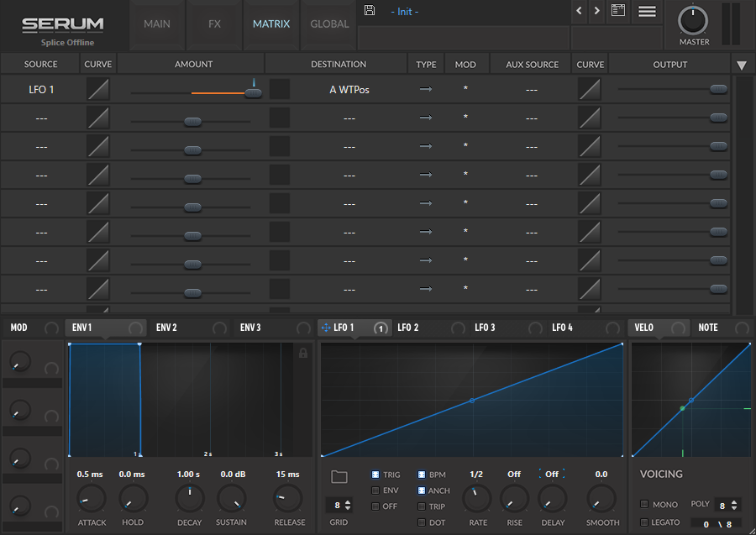Open the hamburger main menu
Image resolution: width=756 pixels, height=535 pixels.
pos(647,11)
